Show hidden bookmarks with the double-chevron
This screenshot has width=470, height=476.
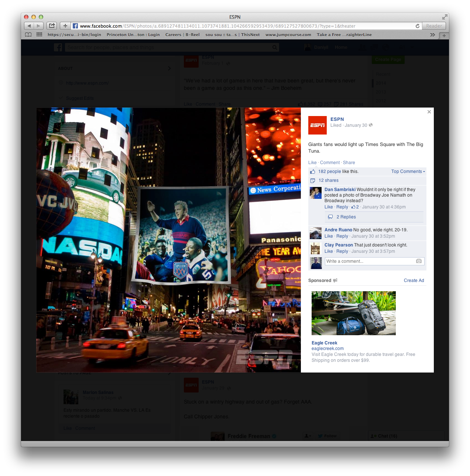(432, 35)
